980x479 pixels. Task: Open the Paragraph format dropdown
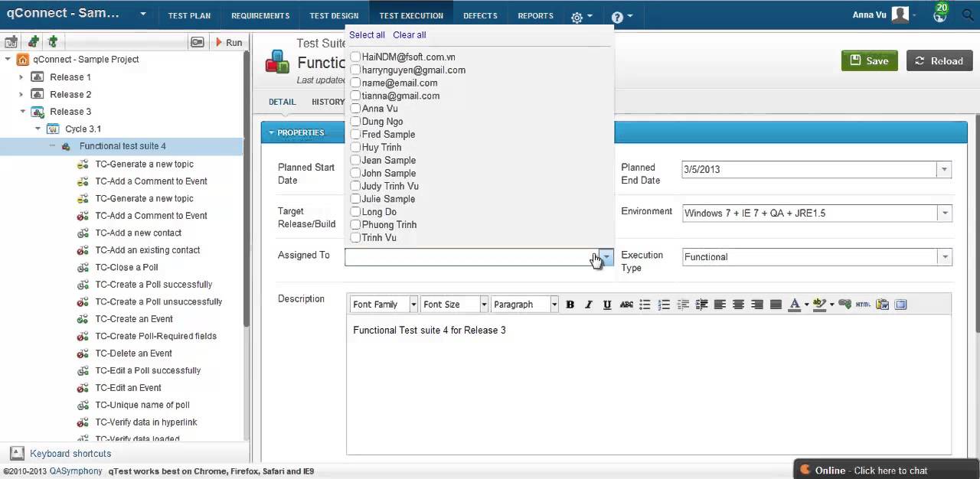click(554, 305)
